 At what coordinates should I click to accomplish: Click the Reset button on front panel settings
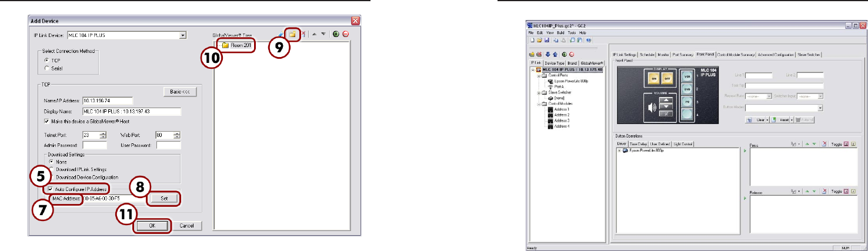click(x=781, y=119)
